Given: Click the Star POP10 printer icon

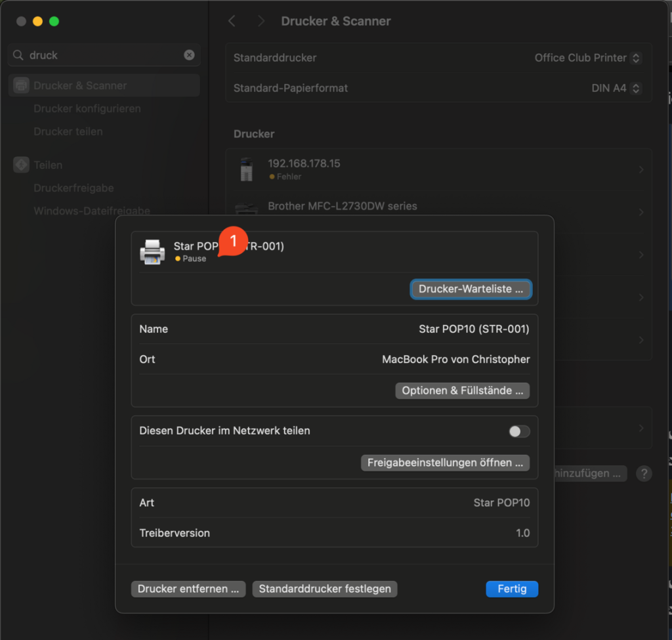Looking at the screenshot, I should 152,252.
